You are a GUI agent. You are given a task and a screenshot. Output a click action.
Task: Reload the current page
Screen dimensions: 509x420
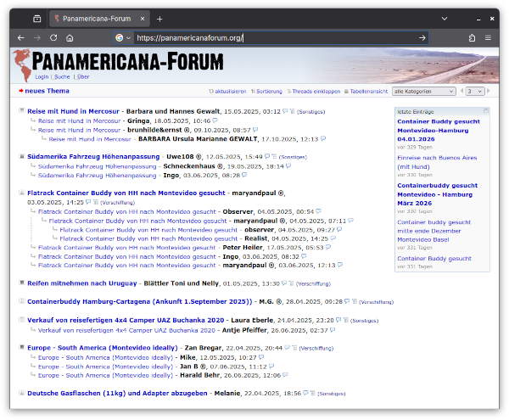53,38
